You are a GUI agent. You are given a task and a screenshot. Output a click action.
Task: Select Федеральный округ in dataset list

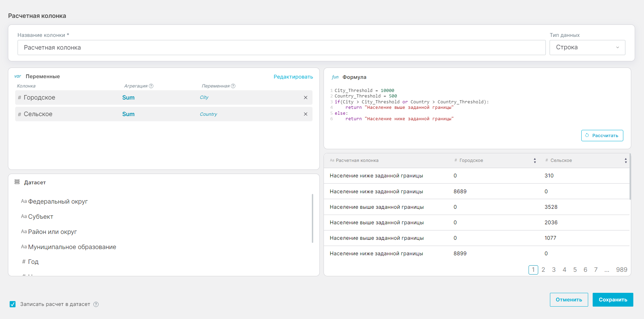coord(58,202)
